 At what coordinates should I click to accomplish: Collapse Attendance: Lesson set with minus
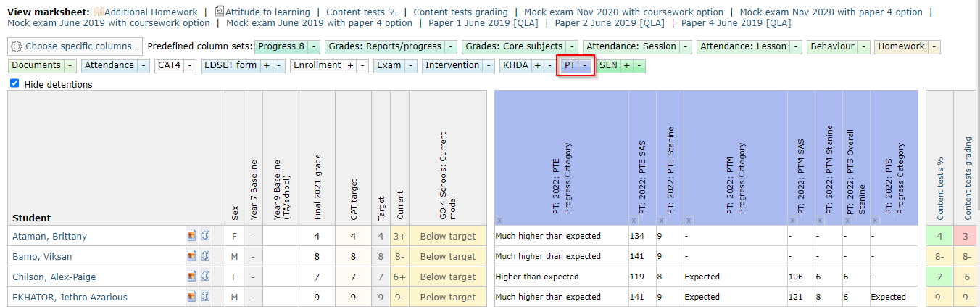click(796, 46)
